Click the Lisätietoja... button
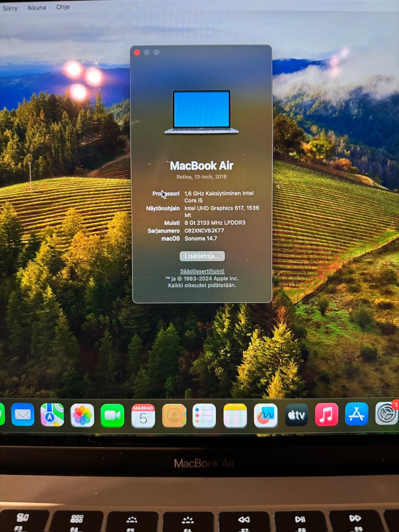399x532 pixels. [x=202, y=256]
